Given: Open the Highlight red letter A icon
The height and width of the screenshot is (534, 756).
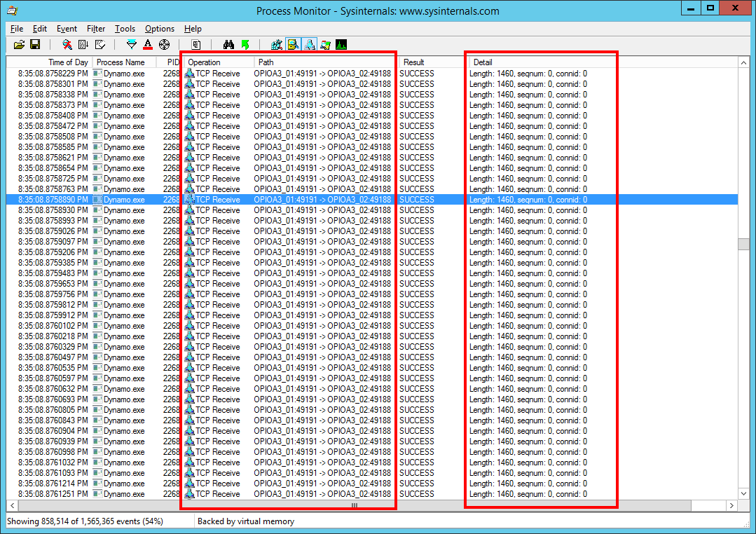Looking at the screenshot, I should point(148,45).
